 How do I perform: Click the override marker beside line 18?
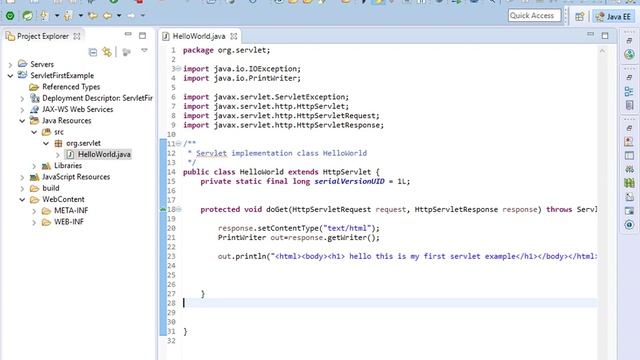point(163,209)
